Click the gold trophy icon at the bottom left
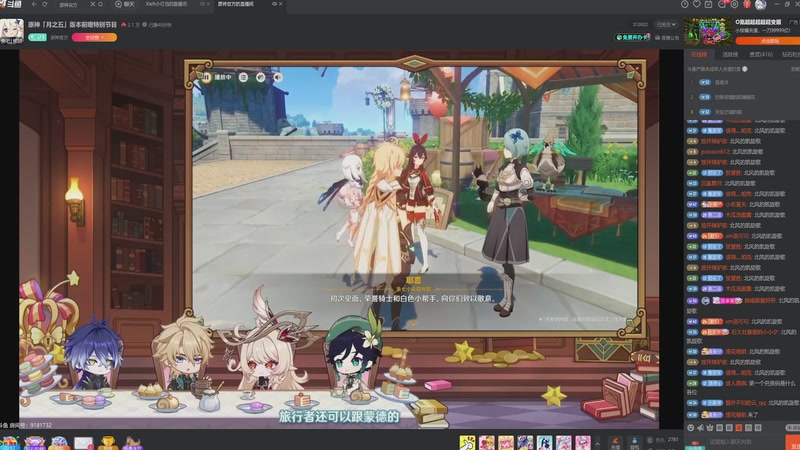Image resolution: width=800 pixels, height=450 pixels. click(108, 443)
